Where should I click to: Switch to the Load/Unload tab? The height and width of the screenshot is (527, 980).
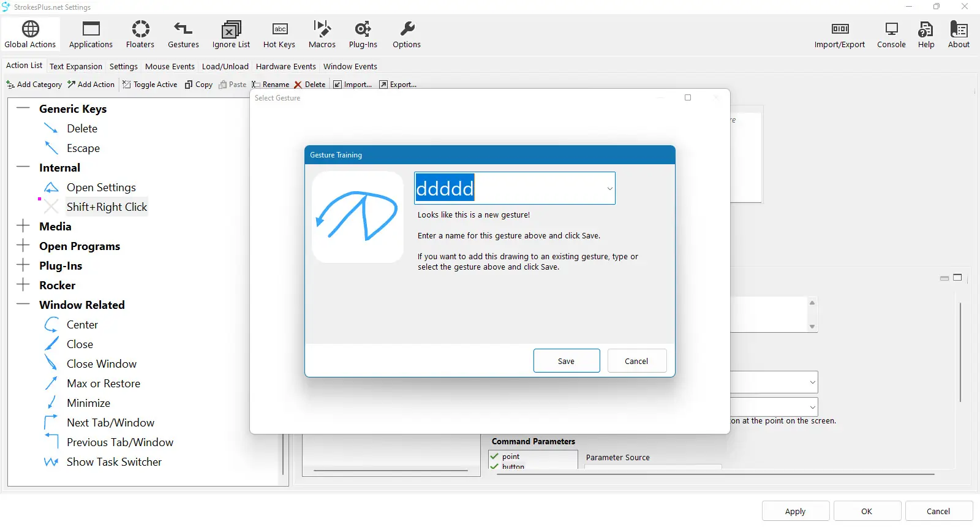click(x=225, y=66)
